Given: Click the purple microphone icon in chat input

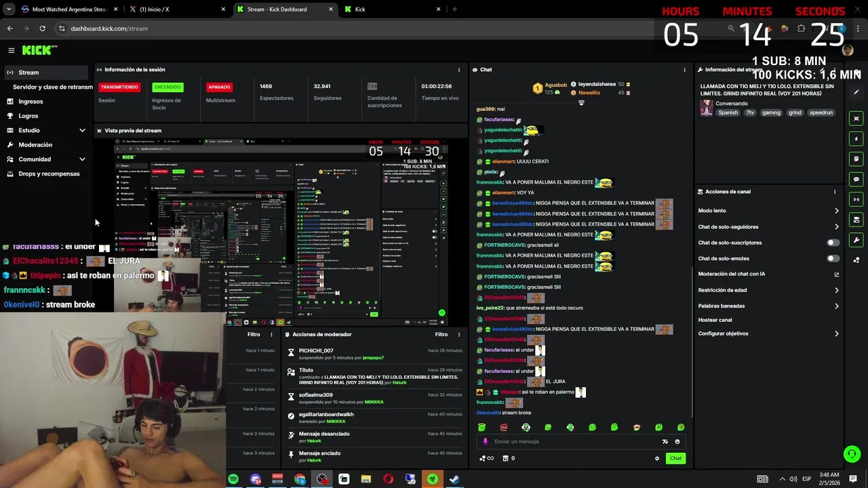Looking at the screenshot, I should [x=485, y=441].
